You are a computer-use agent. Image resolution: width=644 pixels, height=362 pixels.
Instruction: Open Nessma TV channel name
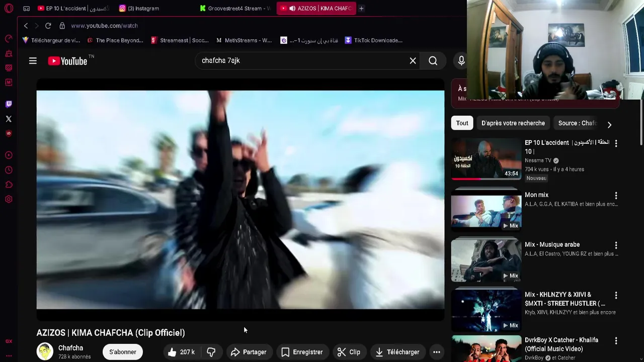538,160
